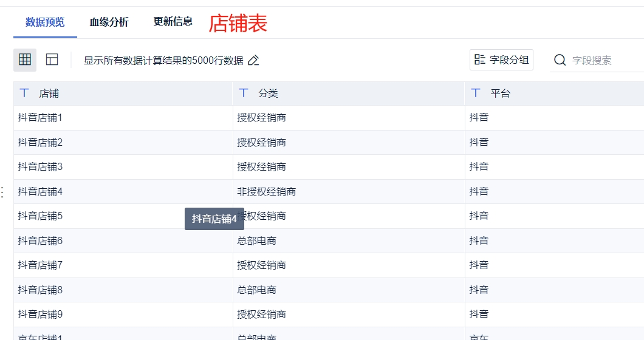Select cell 抖音店铺8
This screenshot has height=354, width=644.
tap(123, 290)
